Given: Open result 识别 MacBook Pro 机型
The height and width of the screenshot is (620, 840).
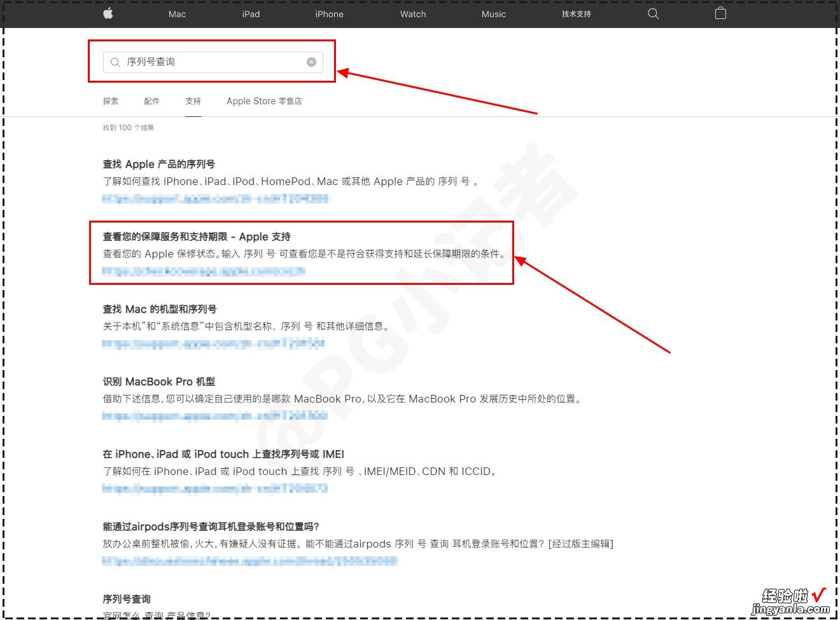Looking at the screenshot, I should (x=159, y=382).
